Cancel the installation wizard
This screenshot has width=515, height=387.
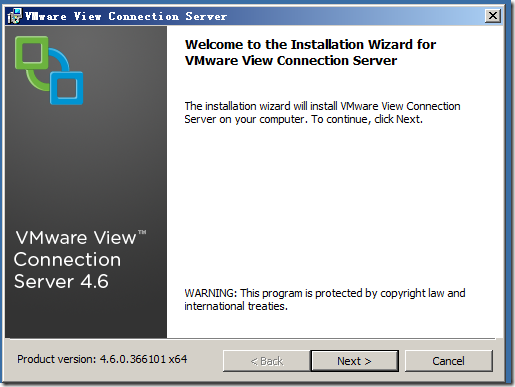pos(448,361)
